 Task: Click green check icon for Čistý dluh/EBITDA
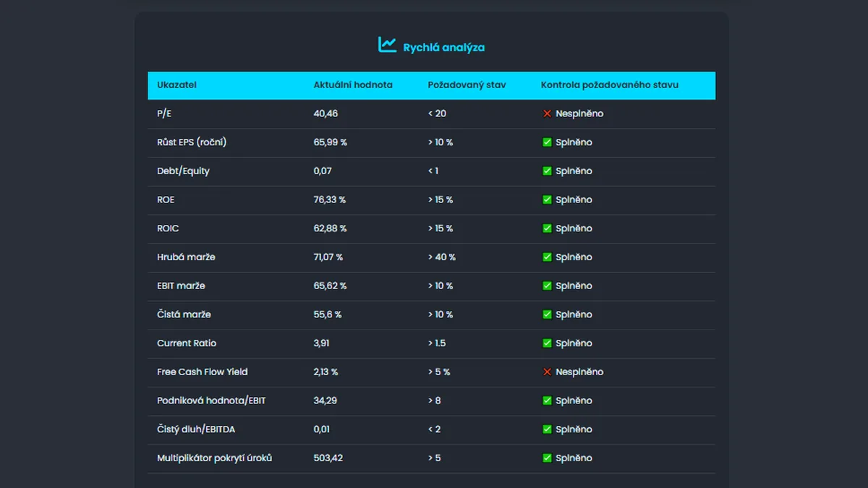pyautogui.click(x=548, y=429)
